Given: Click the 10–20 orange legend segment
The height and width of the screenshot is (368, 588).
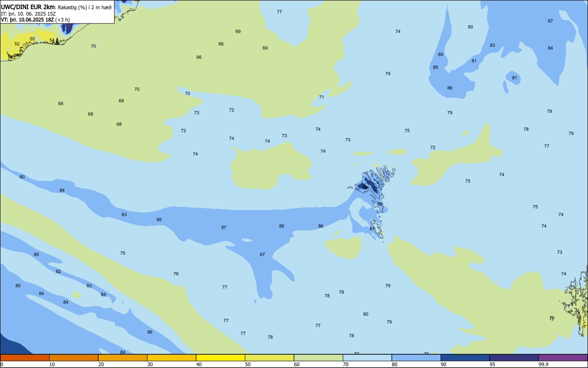Looking at the screenshot, I should point(73,357).
